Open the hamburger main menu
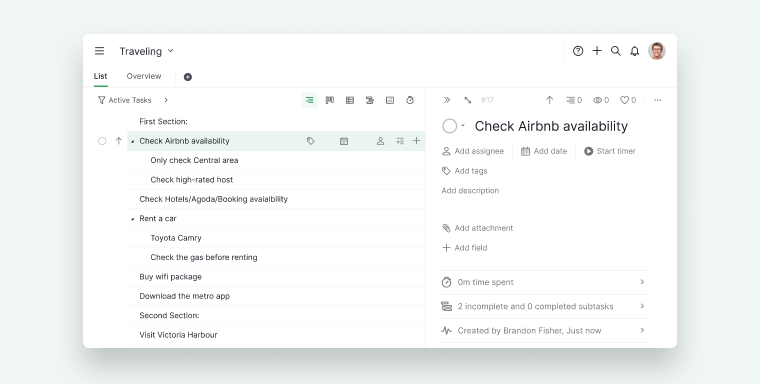This screenshot has height=384, width=760. click(x=99, y=51)
